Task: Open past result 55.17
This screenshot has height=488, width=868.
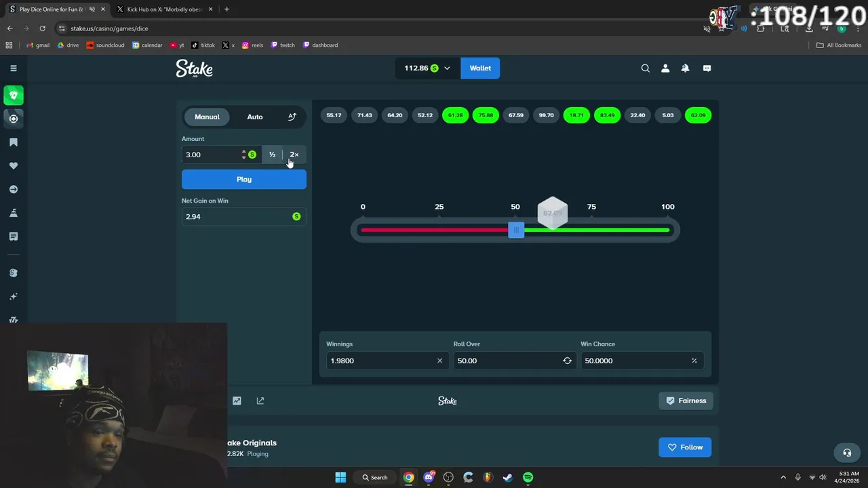Action: (334, 115)
